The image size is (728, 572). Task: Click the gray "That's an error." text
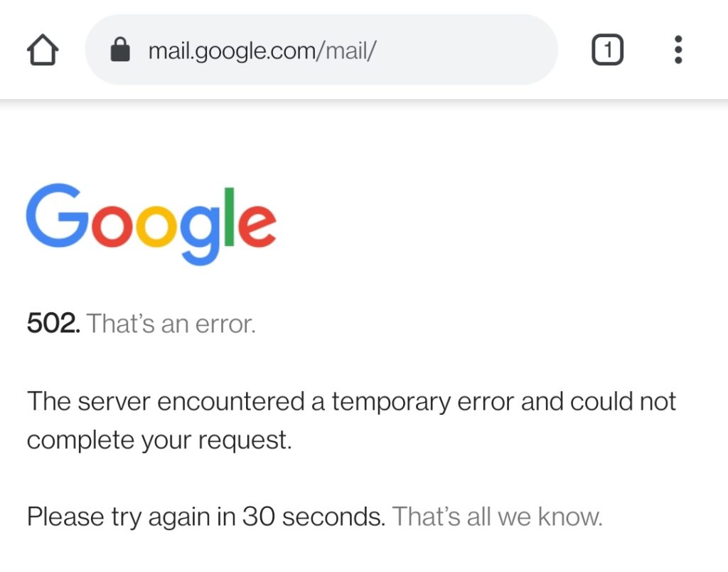pyautogui.click(x=171, y=324)
